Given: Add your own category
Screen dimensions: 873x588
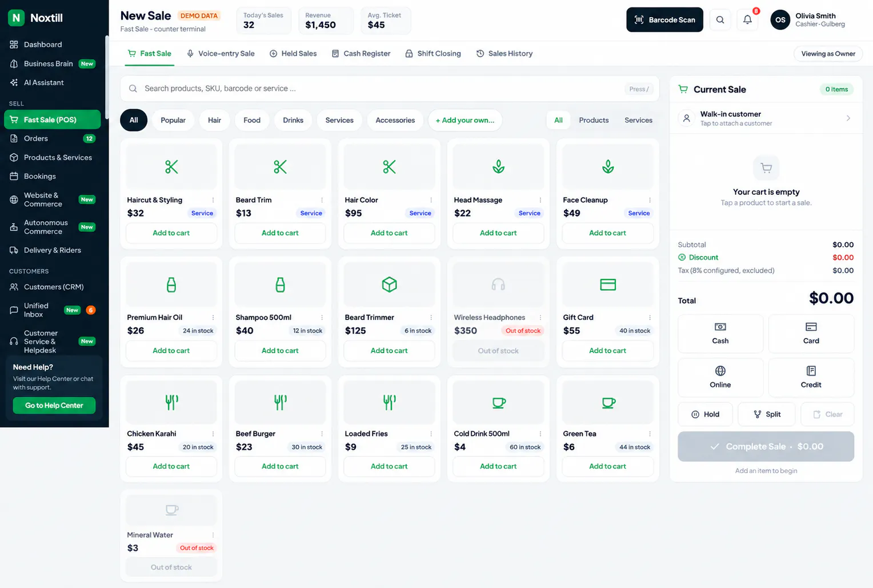Looking at the screenshot, I should point(465,121).
